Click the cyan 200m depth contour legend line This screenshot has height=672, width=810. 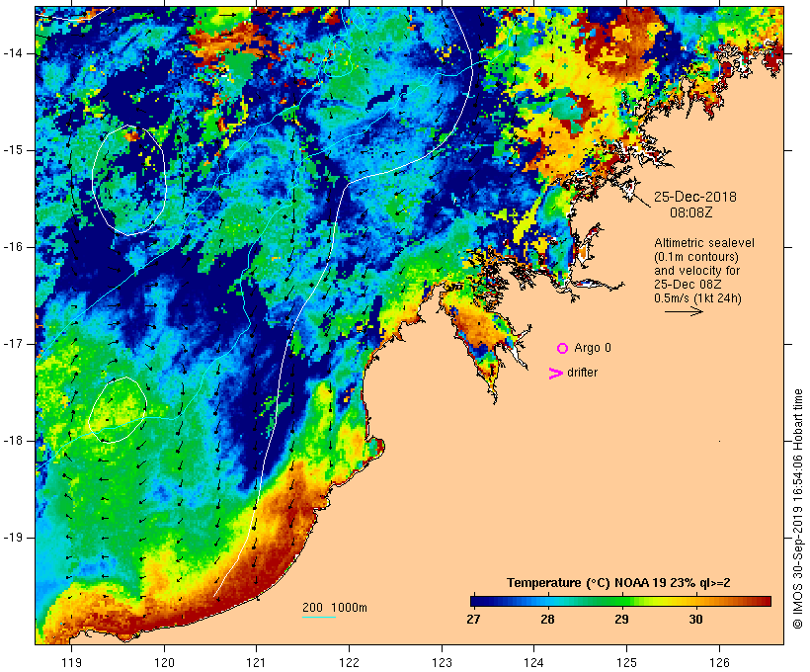(319, 617)
